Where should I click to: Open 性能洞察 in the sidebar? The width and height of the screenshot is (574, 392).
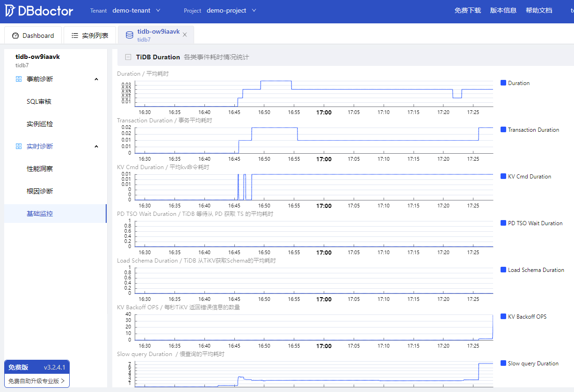[x=40, y=169]
